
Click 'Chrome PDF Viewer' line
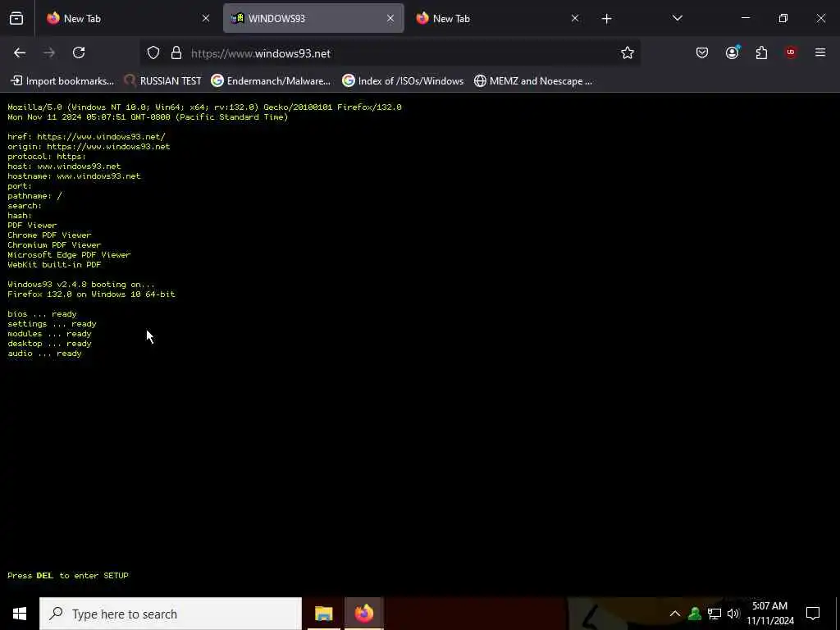49,235
